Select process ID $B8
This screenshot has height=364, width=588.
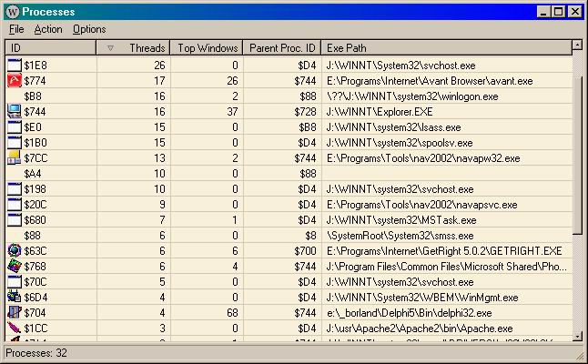(x=33, y=96)
